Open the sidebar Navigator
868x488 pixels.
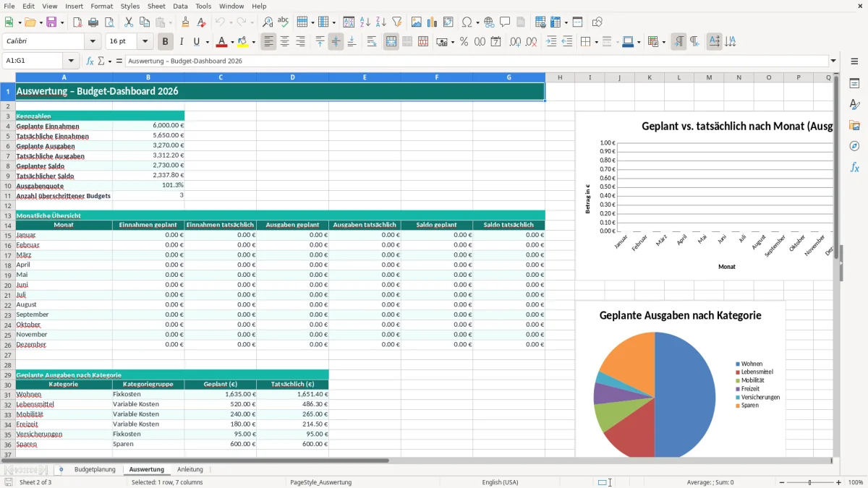pyautogui.click(x=854, y=146)
